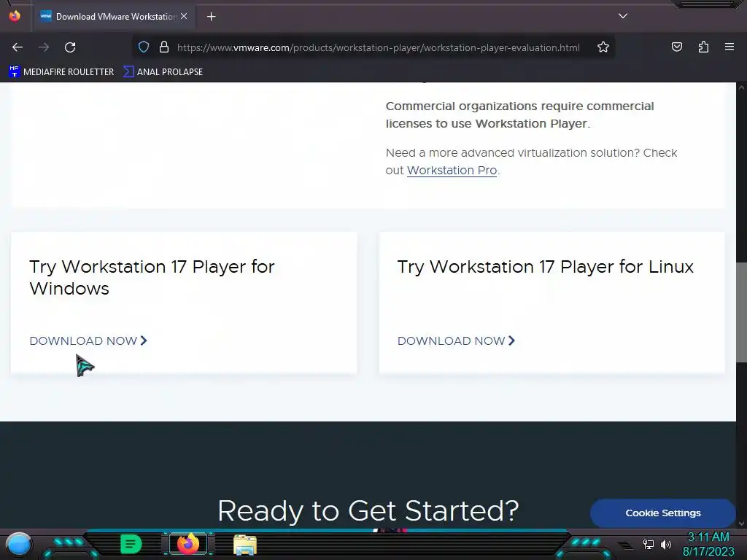Open the Firefox view icon at top left
Viewport: 747px width, 560px height.
coord(15,16)
